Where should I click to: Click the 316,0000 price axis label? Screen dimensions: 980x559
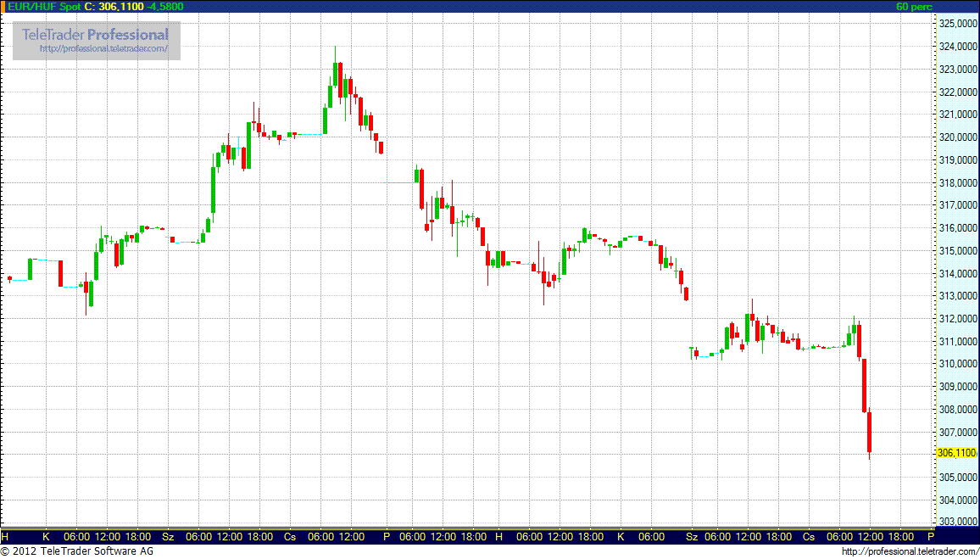[957, 227]
